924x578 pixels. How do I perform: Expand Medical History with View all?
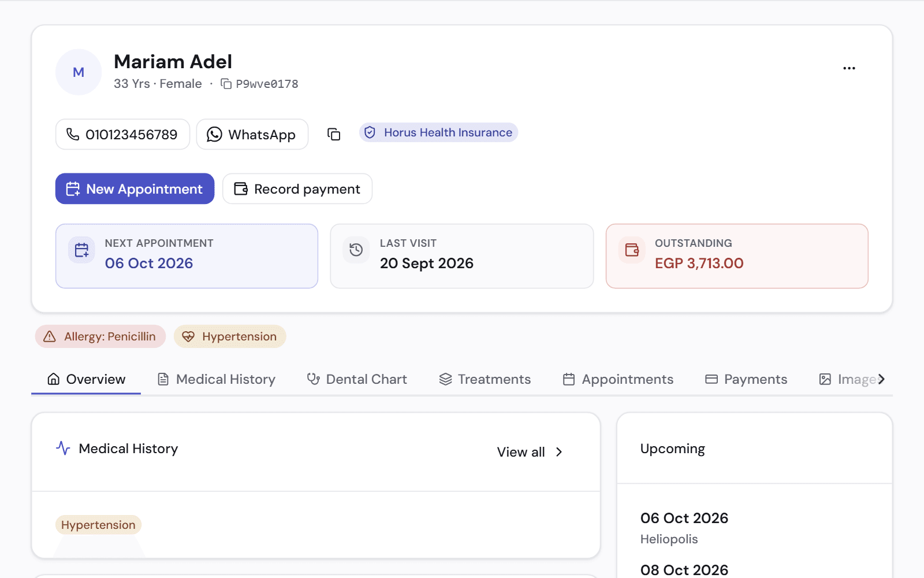tap(530, 452)
